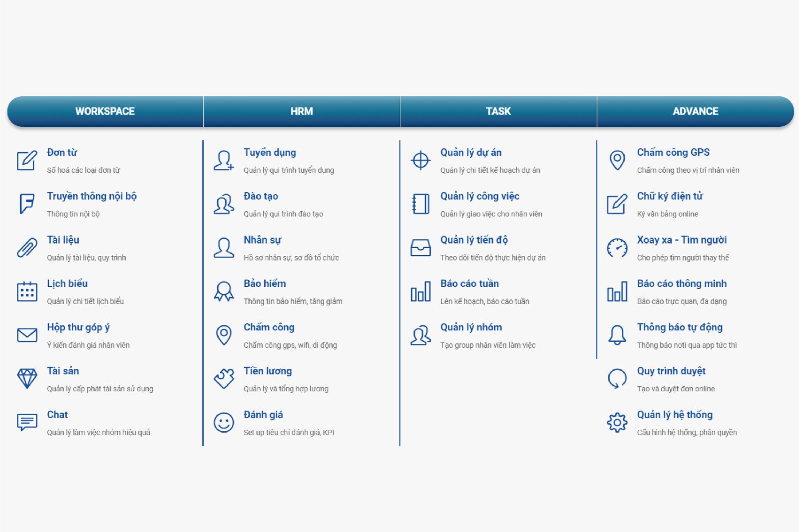Click the Báo cáo thông minh chart icon
799x532 pixels.
tap(617, 291)
